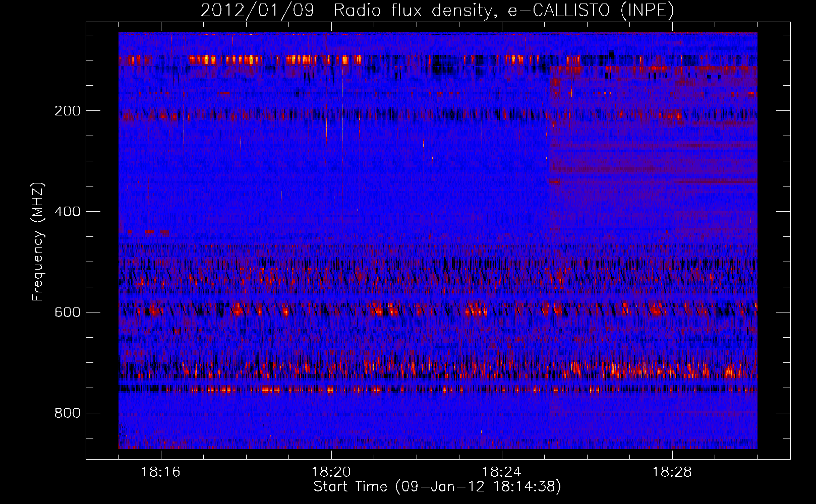
Task: Click the 200 frequency tick label
Action: point(67,111)
